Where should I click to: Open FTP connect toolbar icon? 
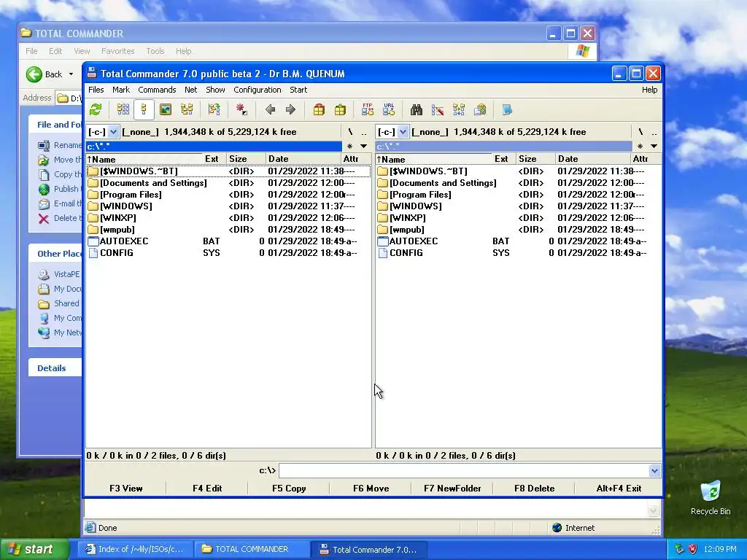point(368,110)
